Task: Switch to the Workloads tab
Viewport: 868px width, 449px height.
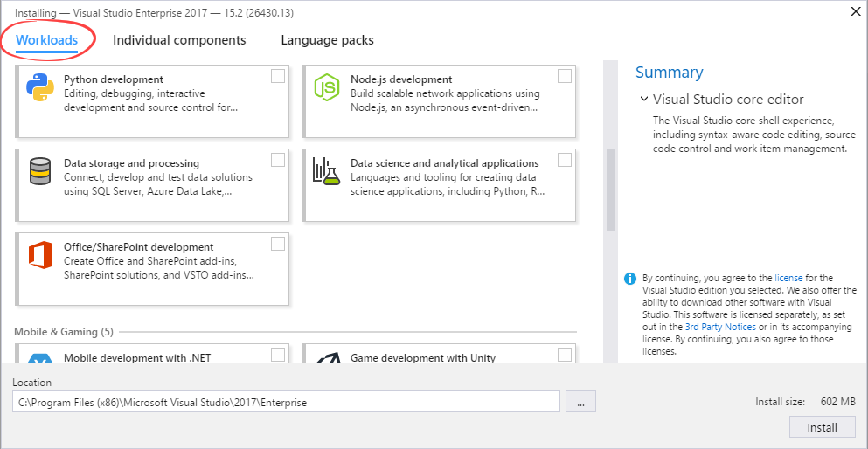Action: pos(46,40)
